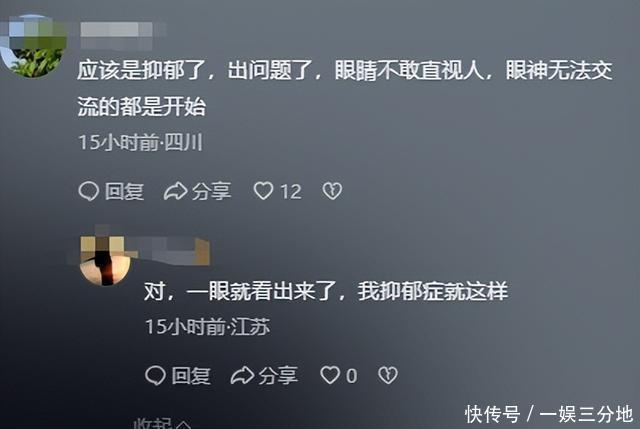Click share arrow icon on Sichuan comment
The height and width of the screenshot is (429, 640).
click(x=176, y=191)
